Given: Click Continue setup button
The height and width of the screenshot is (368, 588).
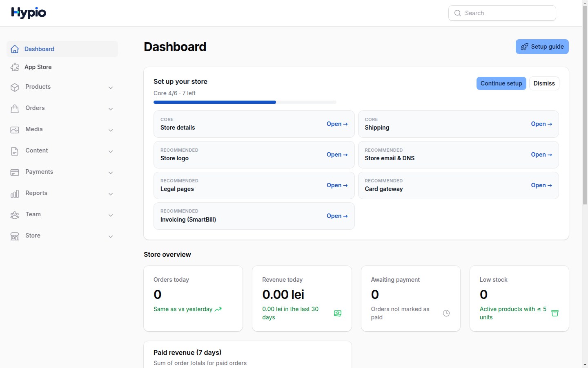Looking at the screenshot, I should [501, 83].
